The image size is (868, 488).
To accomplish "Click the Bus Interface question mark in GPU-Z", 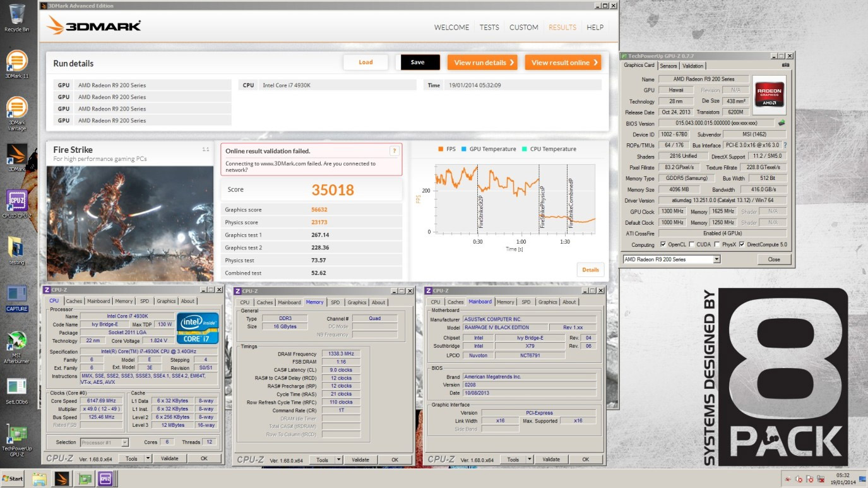I will [785, 145].
